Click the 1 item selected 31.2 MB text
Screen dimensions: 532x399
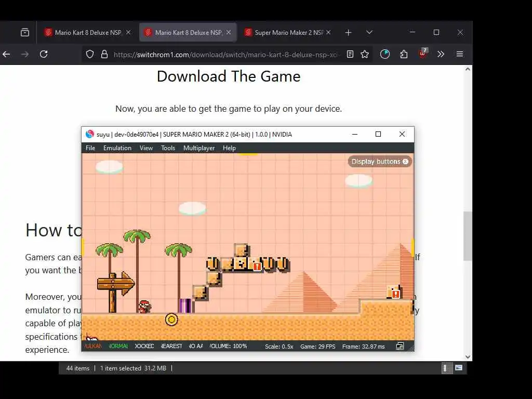tap(133, 368)
